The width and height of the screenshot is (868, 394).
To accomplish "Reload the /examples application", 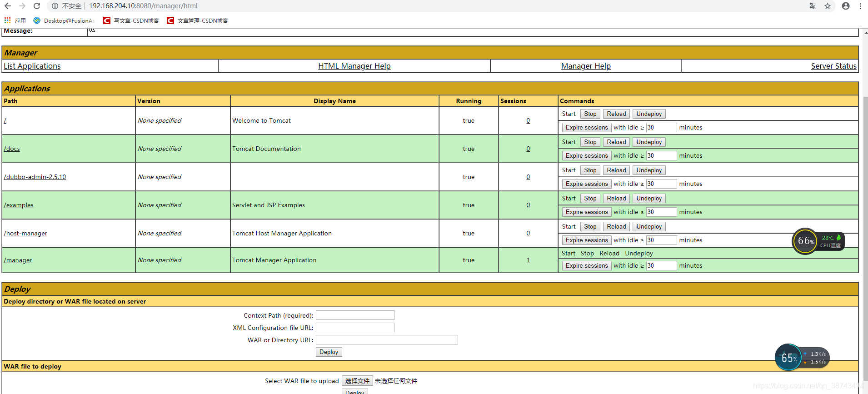I will point(616,199).
